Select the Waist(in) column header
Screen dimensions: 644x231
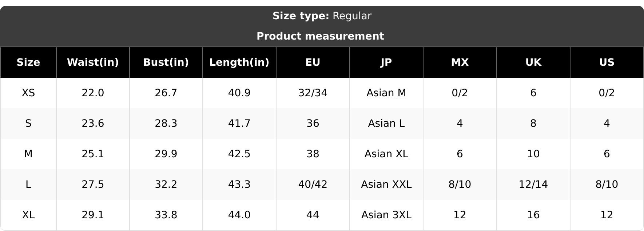[93, 62]
